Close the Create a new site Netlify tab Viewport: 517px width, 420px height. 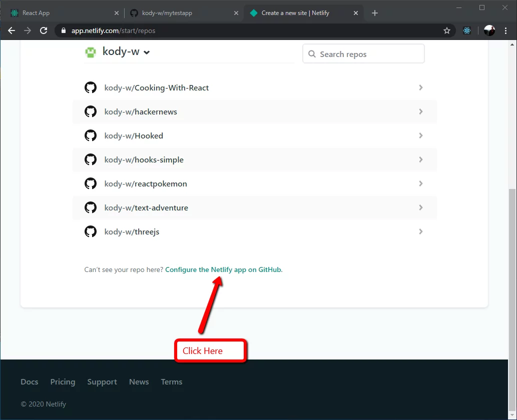[x=356, y=13]
